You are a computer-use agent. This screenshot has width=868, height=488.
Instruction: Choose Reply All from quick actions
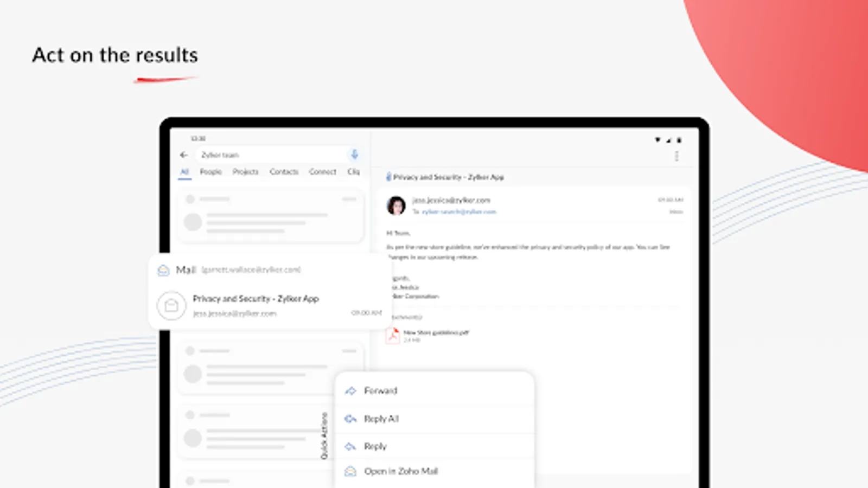(x=435, y=419)
